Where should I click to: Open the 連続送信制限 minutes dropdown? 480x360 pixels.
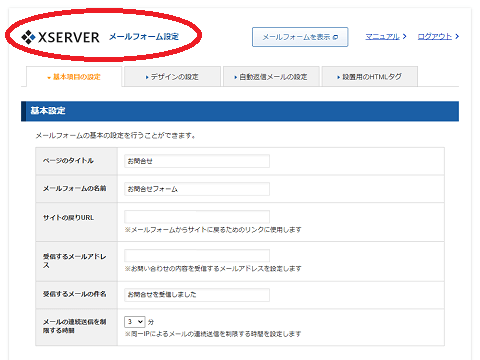135,322
